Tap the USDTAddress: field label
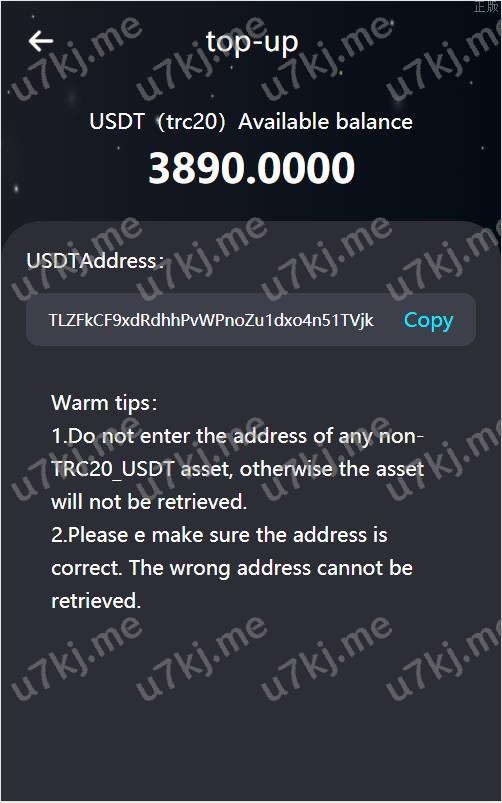The height and width of the screenshot is (803, 502). (95, 261)
